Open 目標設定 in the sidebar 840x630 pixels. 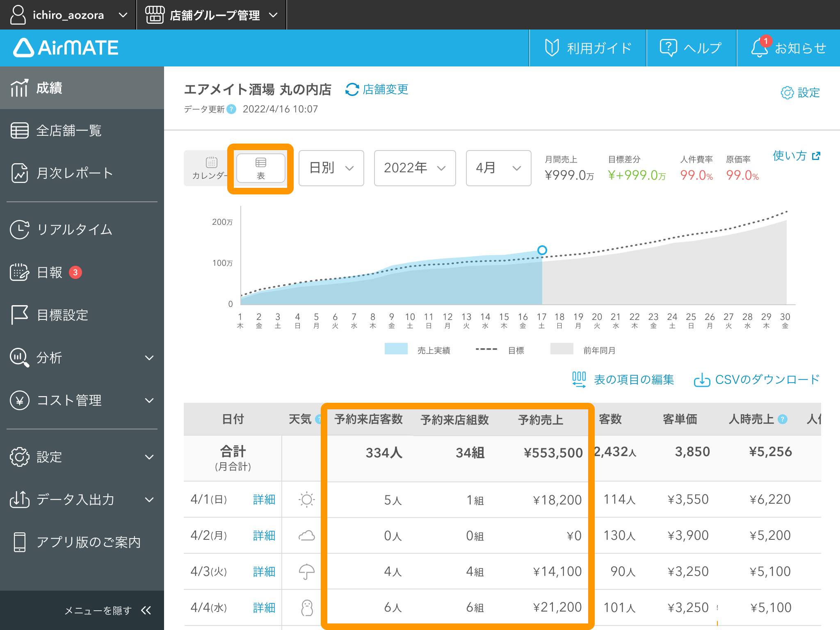tap(82, 315)
